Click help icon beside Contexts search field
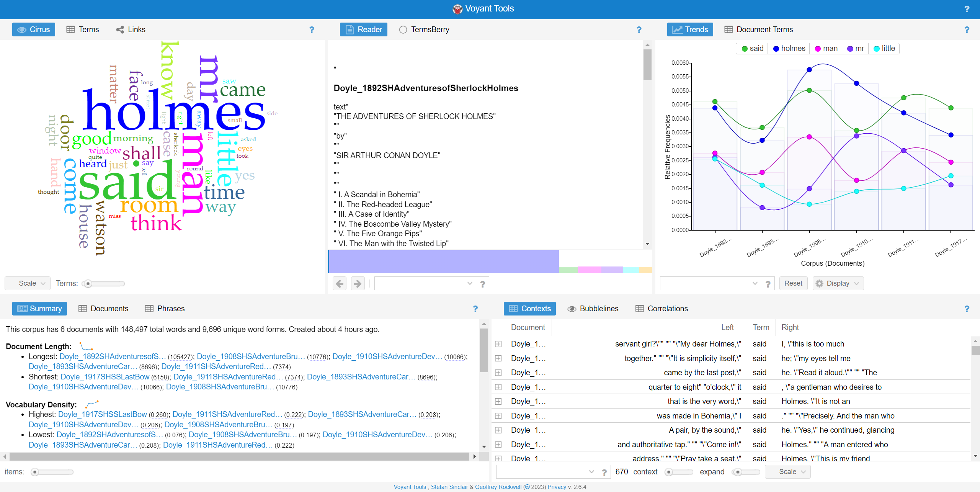 point(604,472)
